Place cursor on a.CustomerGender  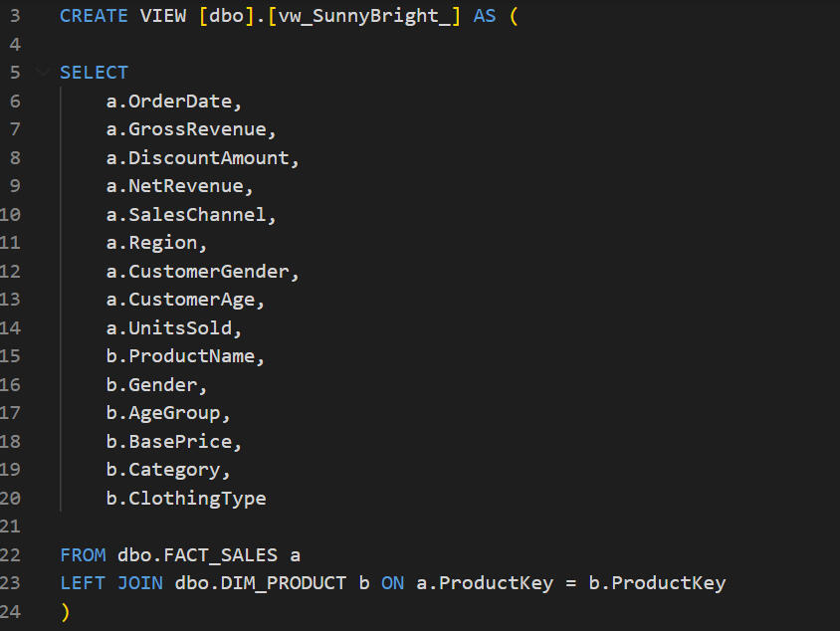tap(202, 271)
